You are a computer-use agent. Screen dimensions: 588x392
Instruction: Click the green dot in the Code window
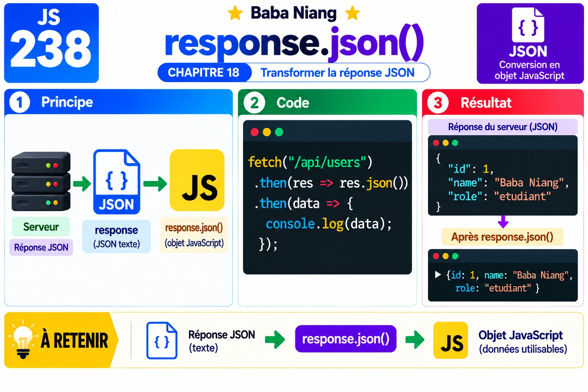279,132
